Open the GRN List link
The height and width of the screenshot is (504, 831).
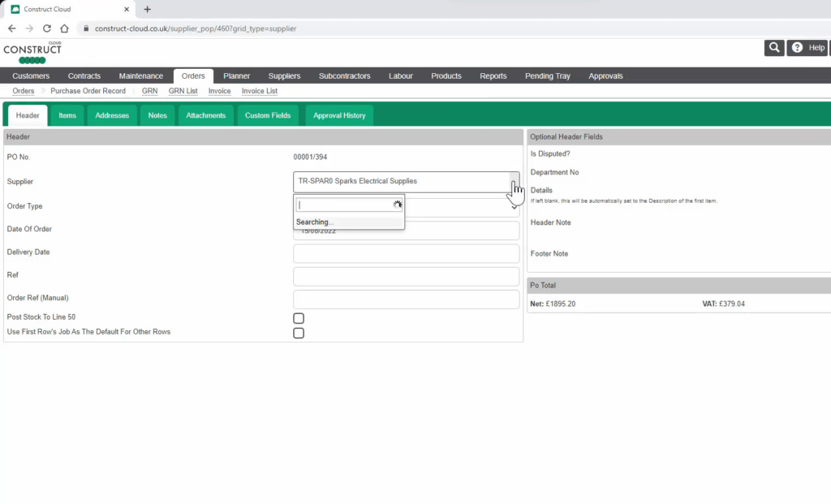tap(183, 91)
